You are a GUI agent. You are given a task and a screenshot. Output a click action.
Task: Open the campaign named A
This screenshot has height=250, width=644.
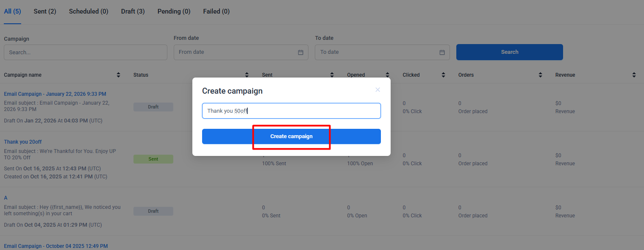pyautogui.click(x=6, y=198)
